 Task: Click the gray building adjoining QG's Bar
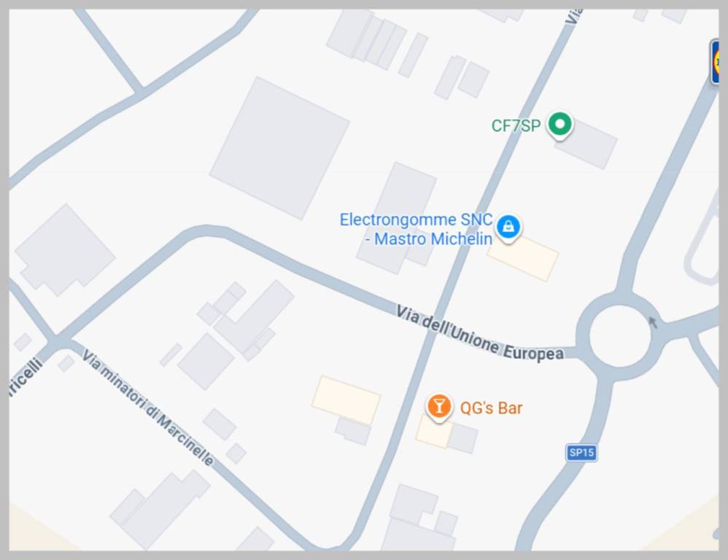coord(462,438)
